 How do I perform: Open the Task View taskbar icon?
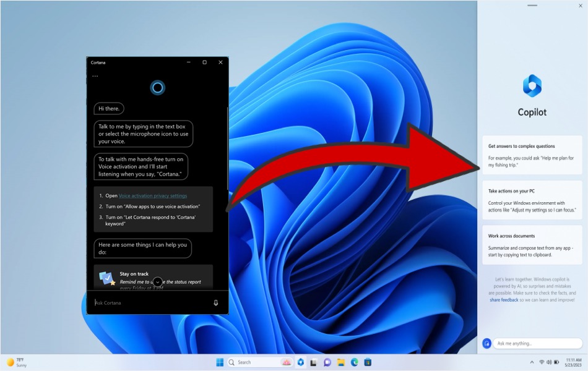tap(314, 362)
